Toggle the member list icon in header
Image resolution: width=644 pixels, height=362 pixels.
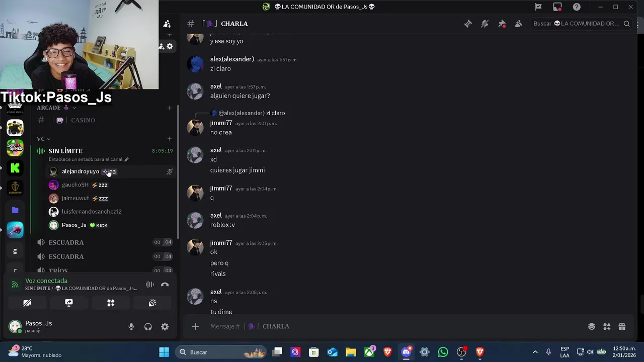point(518,24)
